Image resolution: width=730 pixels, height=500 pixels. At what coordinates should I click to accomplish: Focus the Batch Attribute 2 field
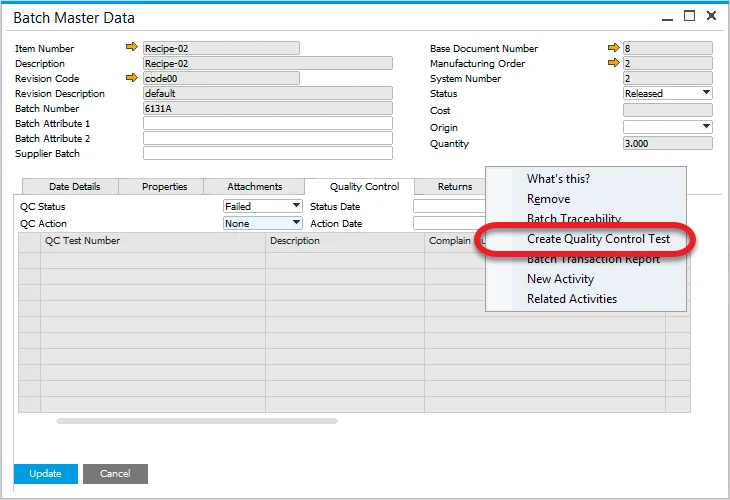268,138
